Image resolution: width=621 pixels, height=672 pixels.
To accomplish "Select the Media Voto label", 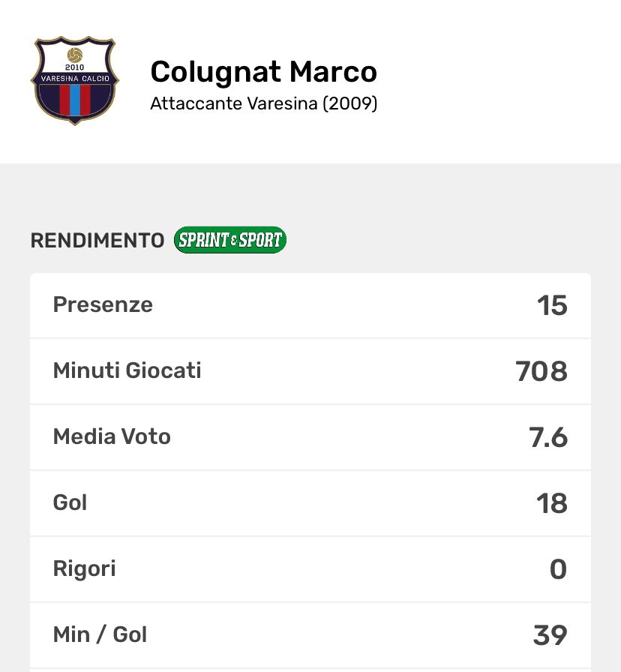I will [112, 436].
